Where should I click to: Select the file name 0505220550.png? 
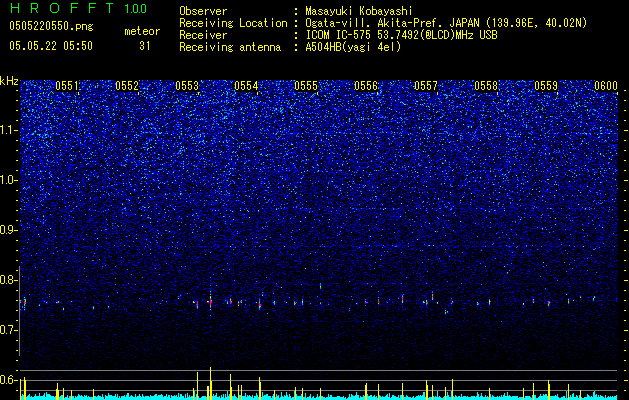coord(51,27)
